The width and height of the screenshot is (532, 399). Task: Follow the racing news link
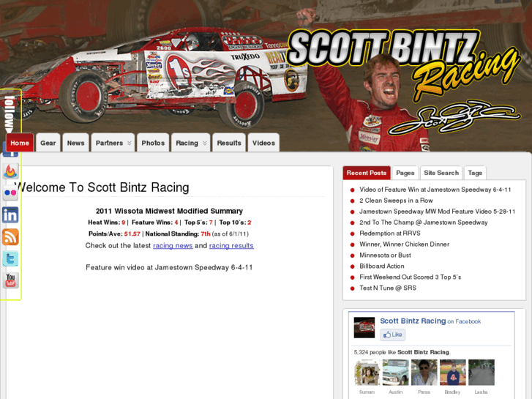(x=173, y=245)
